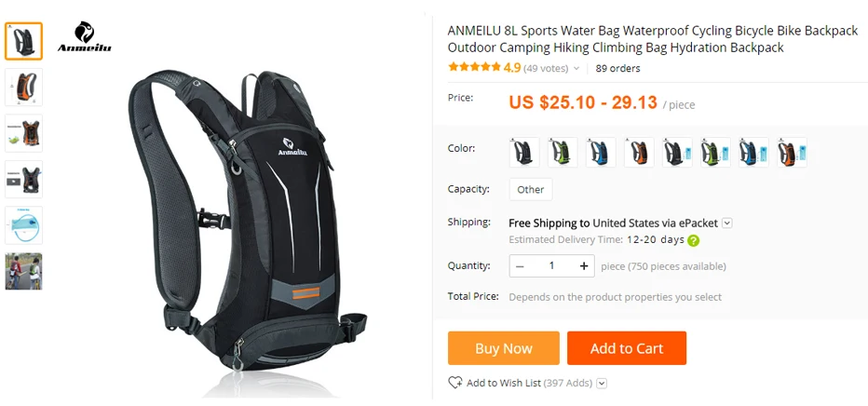Click the quantity input field
Image resolution: width=868 pixels, height=406 pixels.
click(551, 266)
